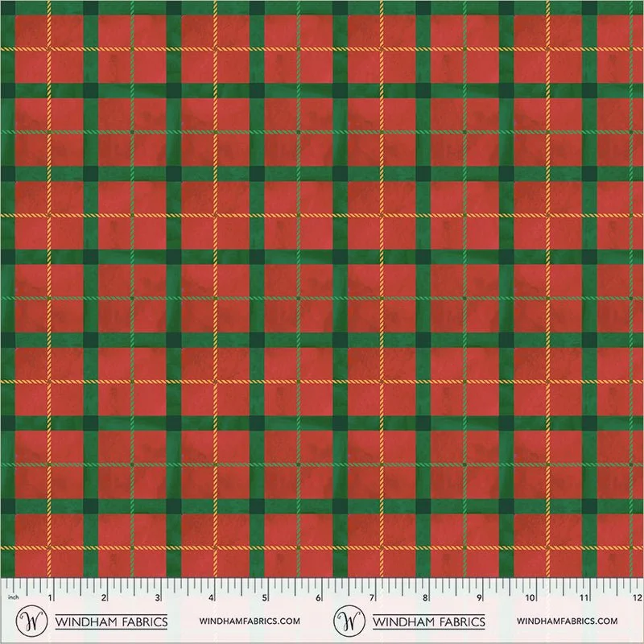Click ruler number 11
644x644 pixels.
click(584, 597)
